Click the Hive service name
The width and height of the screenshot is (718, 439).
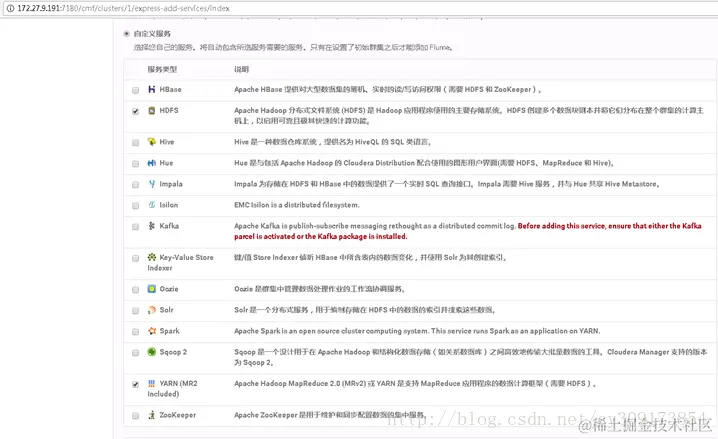[167, 142]
